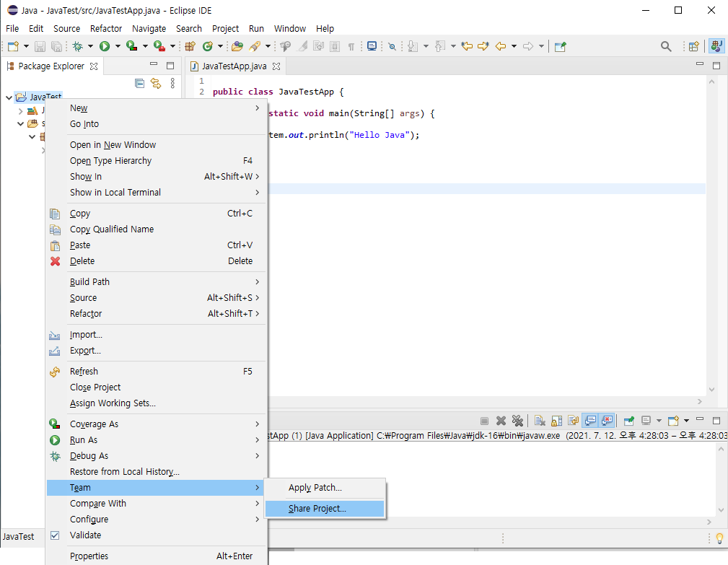
Task: Toggle Link with Editor in Package Explorer
Action: (156, 84)
